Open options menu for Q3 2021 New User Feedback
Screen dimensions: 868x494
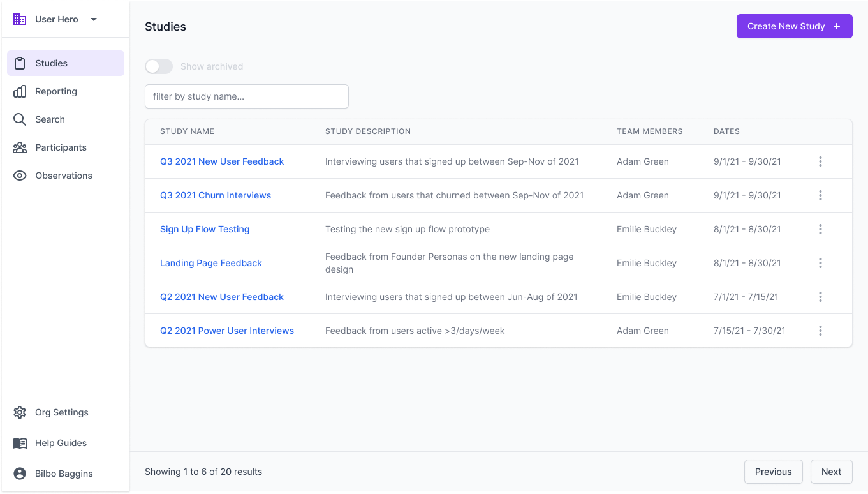coord(820,161)
